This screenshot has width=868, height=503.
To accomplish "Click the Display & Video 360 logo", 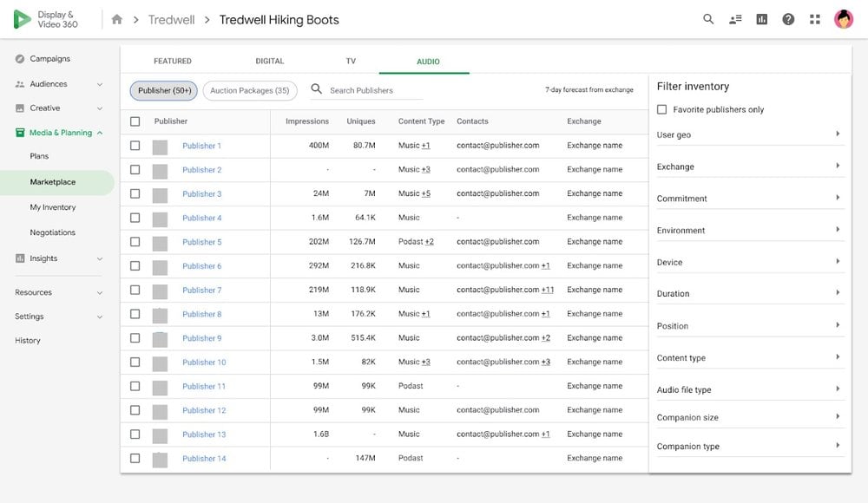I will (23, 19).
